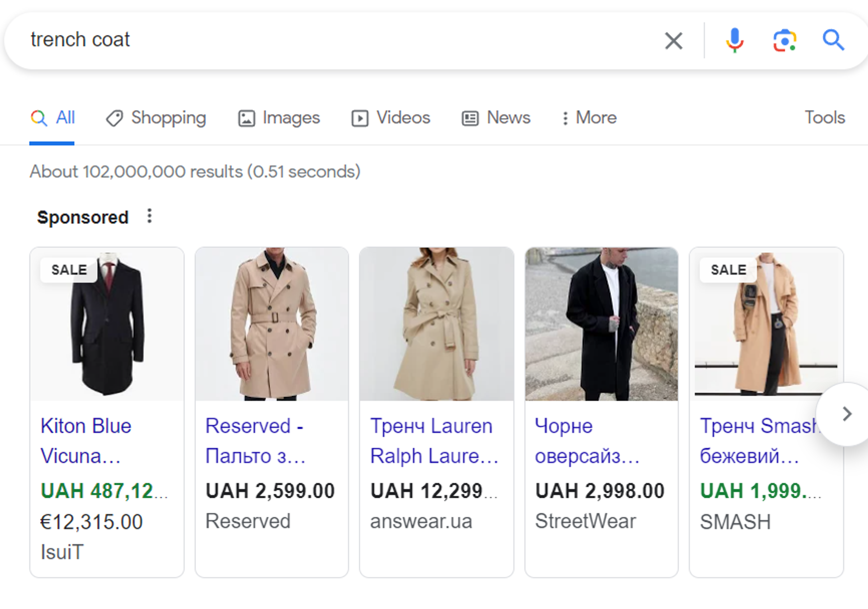Click the blue magnifying glass search icon
This screenshot has height=609, width=868.
pos(833,40)
